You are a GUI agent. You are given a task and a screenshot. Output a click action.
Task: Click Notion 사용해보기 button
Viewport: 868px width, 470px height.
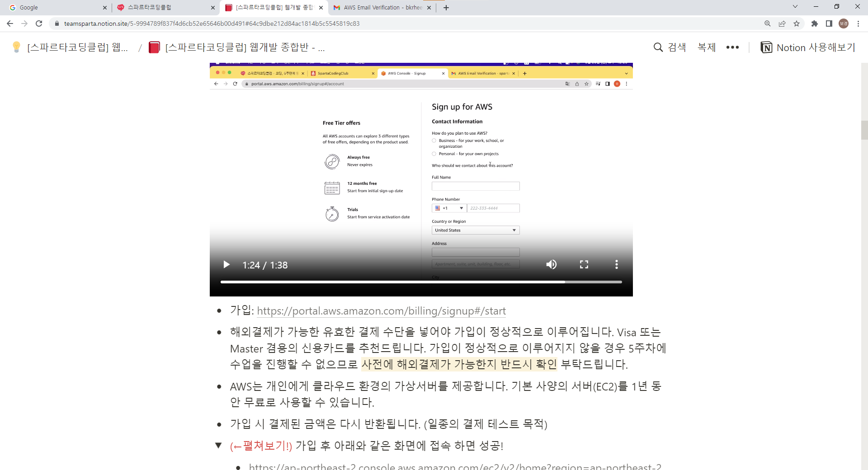(808, 47)
